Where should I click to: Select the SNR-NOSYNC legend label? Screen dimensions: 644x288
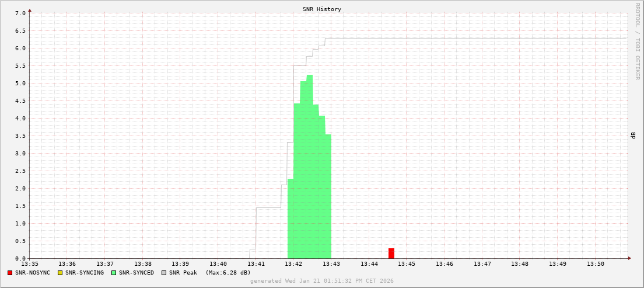point(33,273)
